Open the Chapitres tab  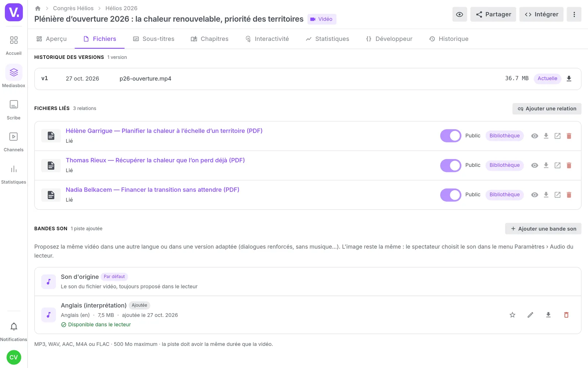209,39
